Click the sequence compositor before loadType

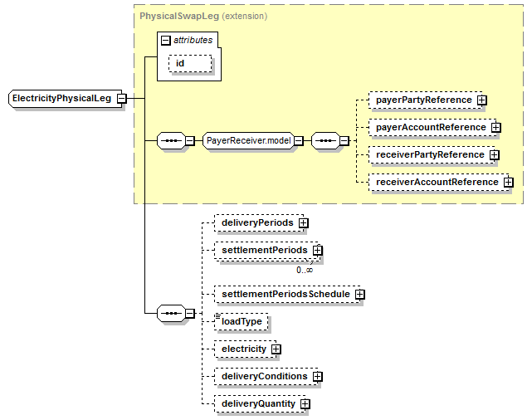[x=171, y=313]
